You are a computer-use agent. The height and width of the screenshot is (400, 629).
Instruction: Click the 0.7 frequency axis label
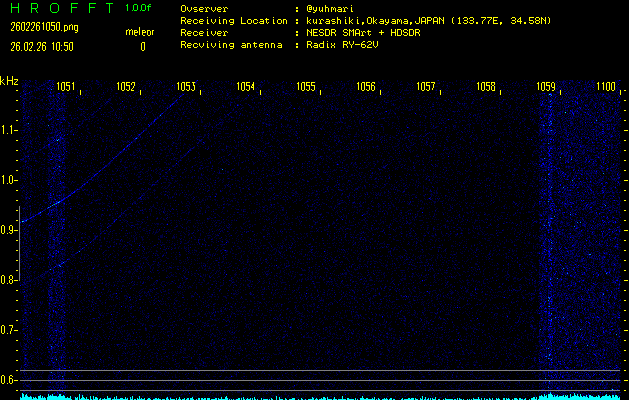click(x=9, y=330)
